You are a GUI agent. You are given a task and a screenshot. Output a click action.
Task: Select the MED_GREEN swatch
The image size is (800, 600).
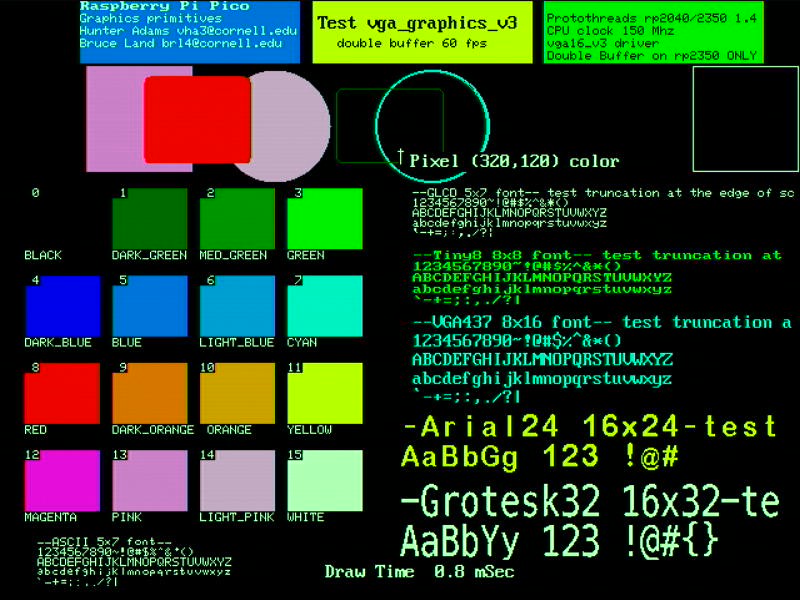point(237,218)
